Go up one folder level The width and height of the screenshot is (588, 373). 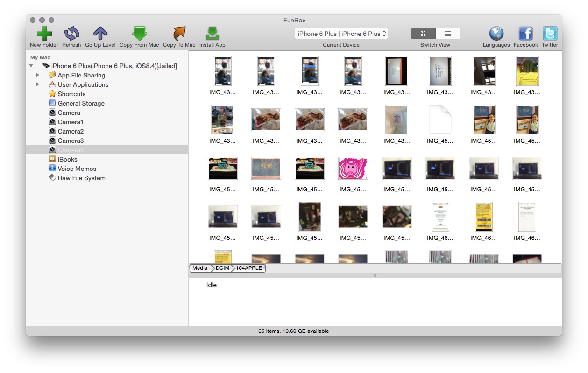coord(100,34)
